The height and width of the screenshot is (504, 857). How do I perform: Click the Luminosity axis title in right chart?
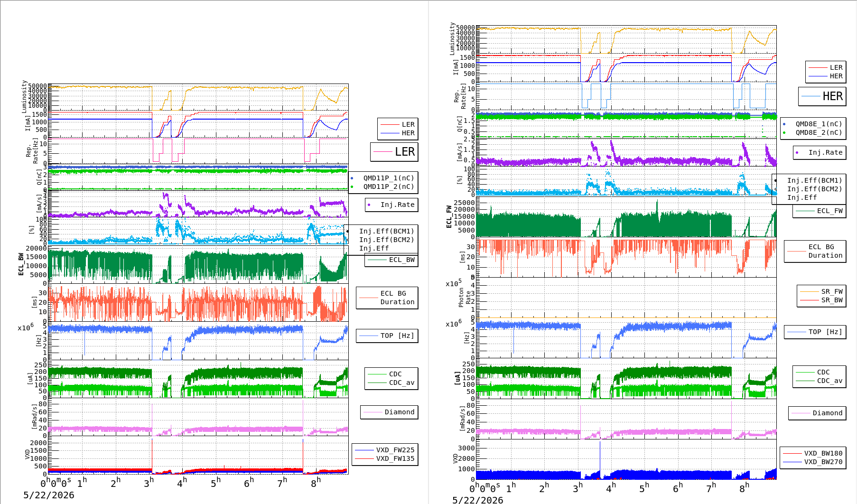pyautogui.click(x=452, y=39)
